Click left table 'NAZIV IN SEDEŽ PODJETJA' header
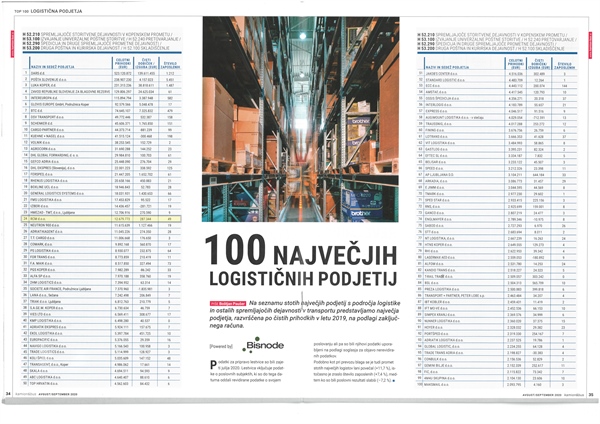This screenshot has height=424, width=600. [52, 67]
